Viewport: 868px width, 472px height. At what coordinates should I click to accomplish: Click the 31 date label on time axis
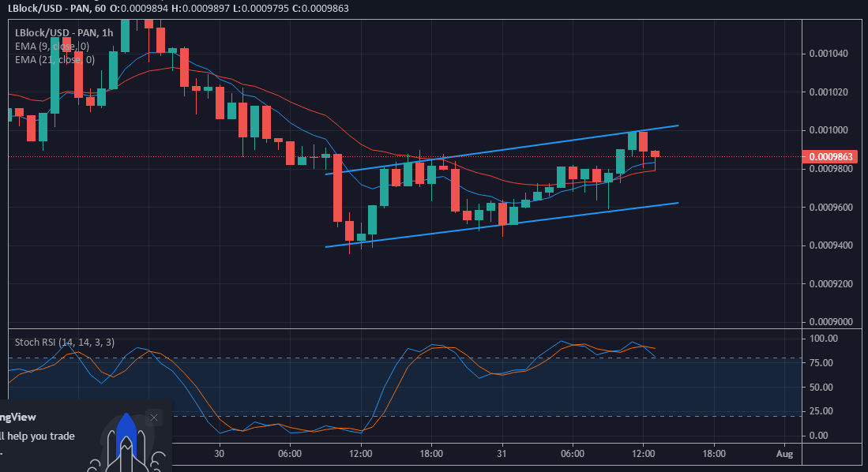502,453
